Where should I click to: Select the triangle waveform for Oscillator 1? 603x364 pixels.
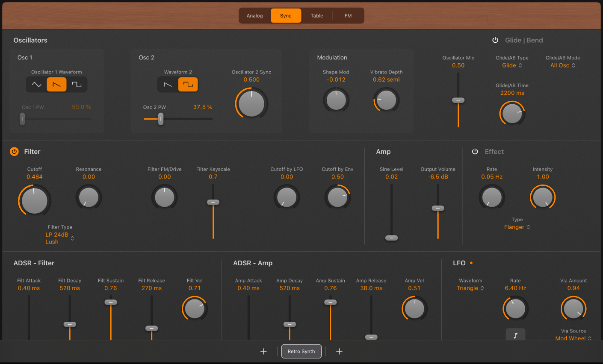click(36, 84)
